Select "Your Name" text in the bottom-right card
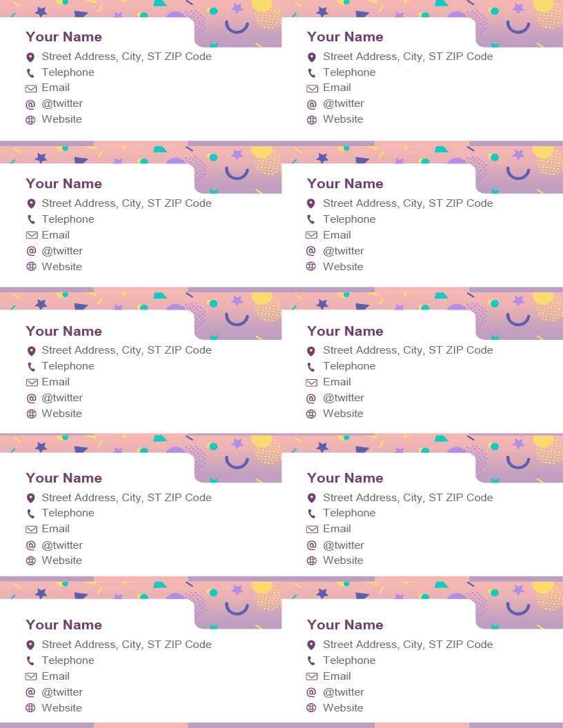 tap(345, 625)
